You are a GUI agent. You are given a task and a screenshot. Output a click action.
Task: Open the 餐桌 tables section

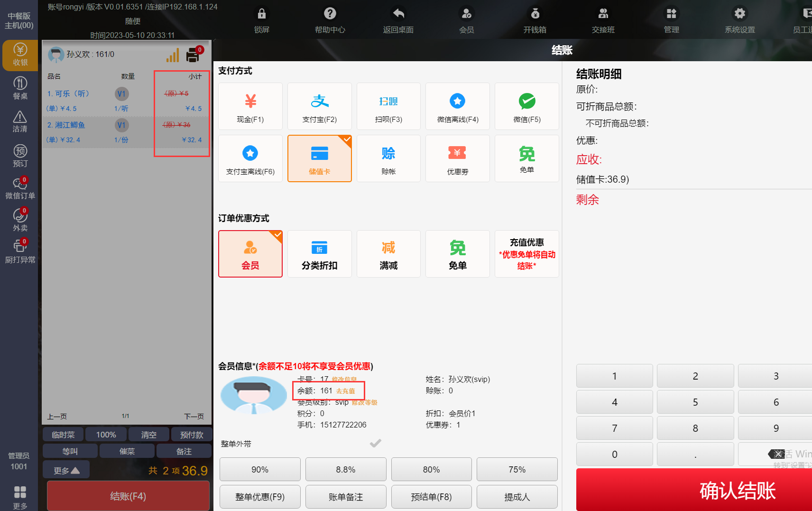20,88
